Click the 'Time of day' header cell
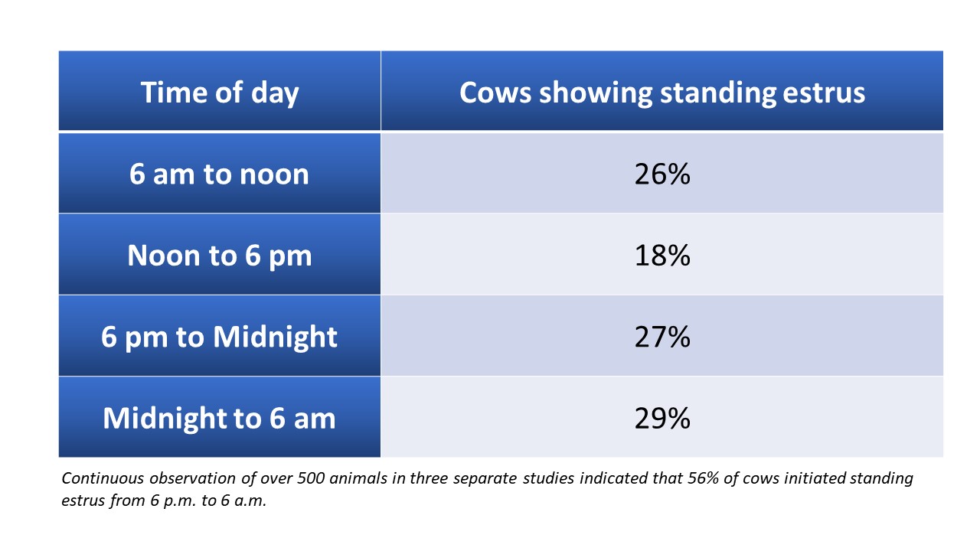This screenshot has width=980, height=551. [x=220, y=91]
